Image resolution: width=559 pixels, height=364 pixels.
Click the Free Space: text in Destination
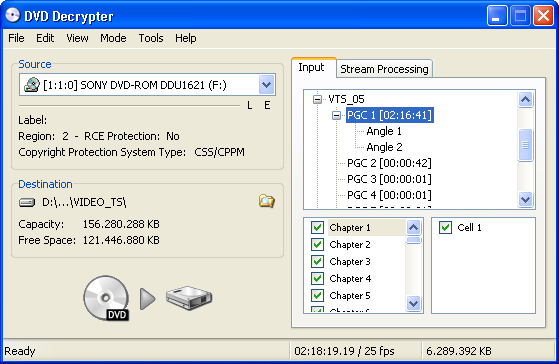pos(47,240)
